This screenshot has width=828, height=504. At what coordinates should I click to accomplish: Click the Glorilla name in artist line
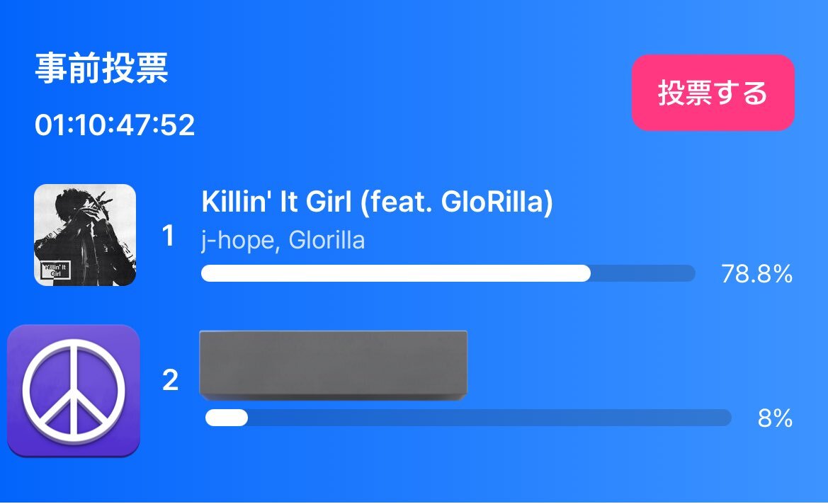[x=327, y=241]
